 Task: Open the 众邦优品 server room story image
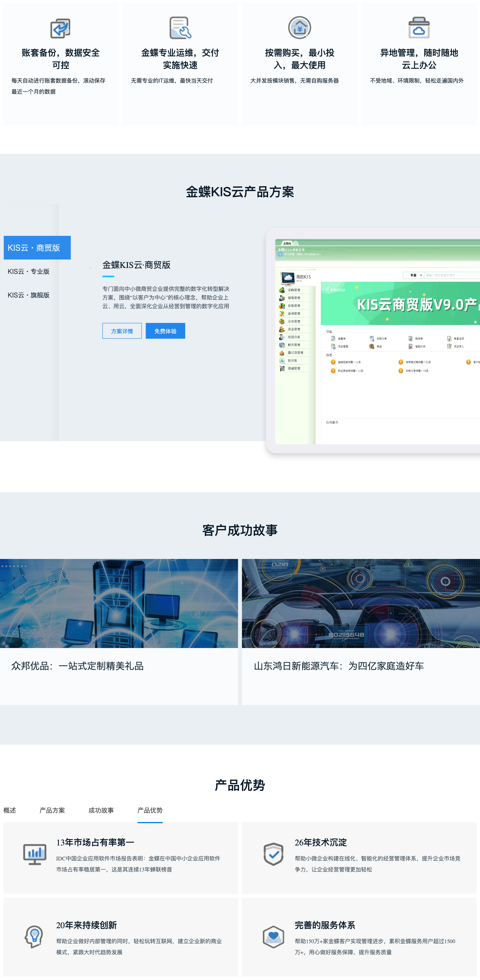119,603
